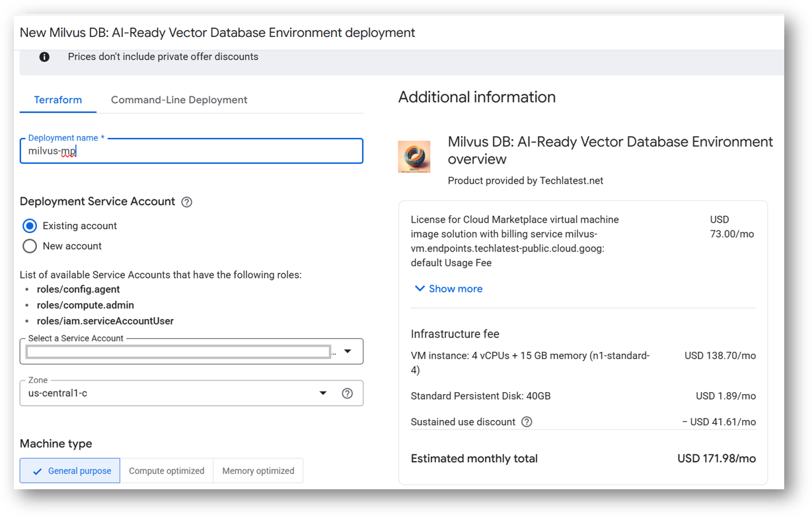Screen dimensions: 812x517
Task: Open the Select a Service Account dropdown
Action: point(348,352)
